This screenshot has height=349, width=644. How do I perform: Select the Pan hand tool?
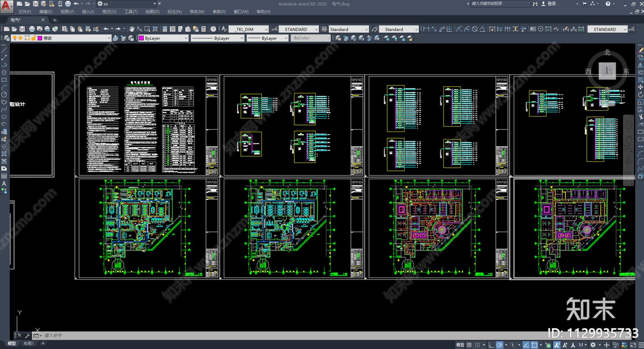(x=132, y=29)
